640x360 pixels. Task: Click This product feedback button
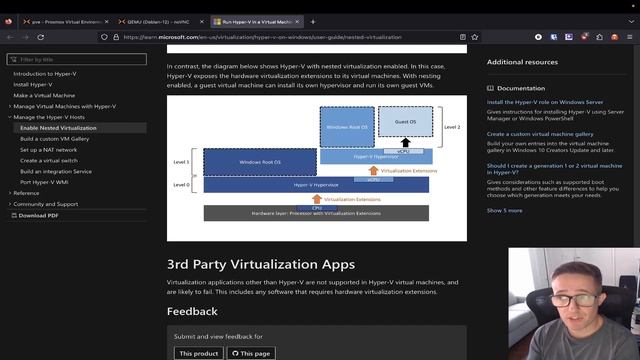pos(199,353)
